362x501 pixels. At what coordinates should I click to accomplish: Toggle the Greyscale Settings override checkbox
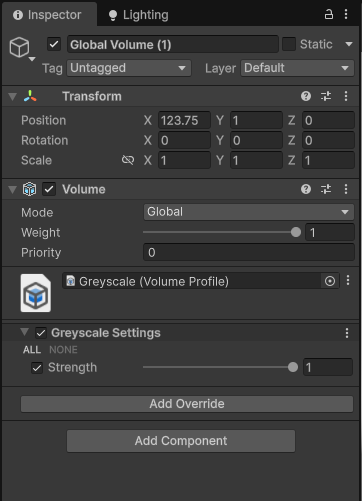pos(41,333)
